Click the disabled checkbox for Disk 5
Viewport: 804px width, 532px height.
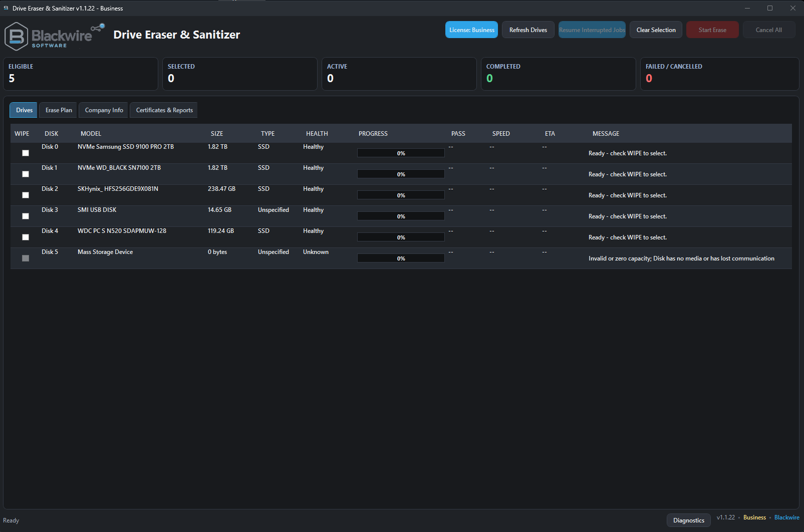click(x=26, y=258)
